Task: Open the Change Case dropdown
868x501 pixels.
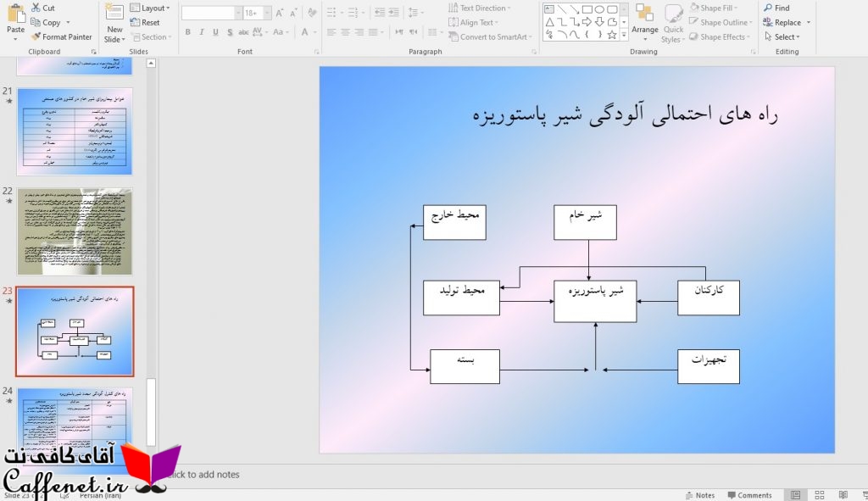Action: (280, 32)
